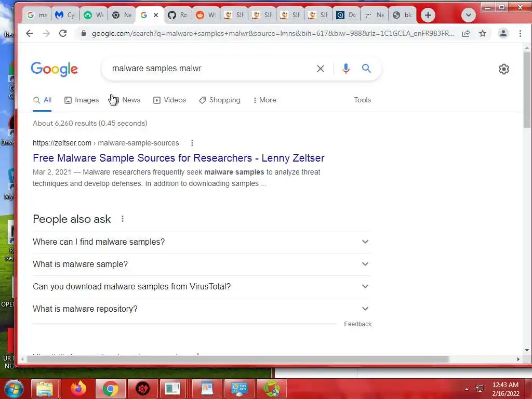Viewport: 532px width, 399px height.
Task: Submit search with magnifier icon
Action: (366, 69)
